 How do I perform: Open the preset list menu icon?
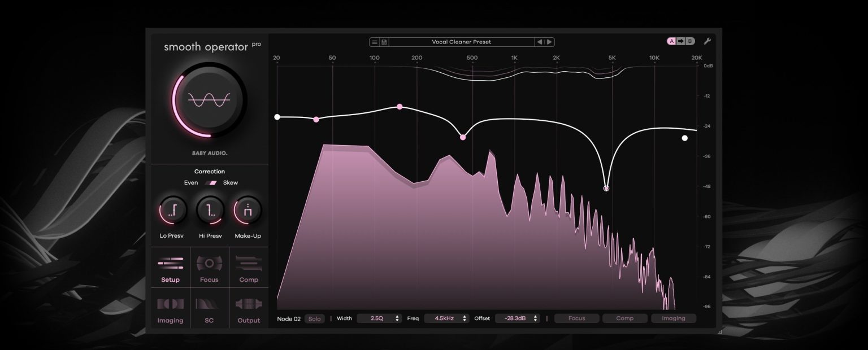click(374, 41)
